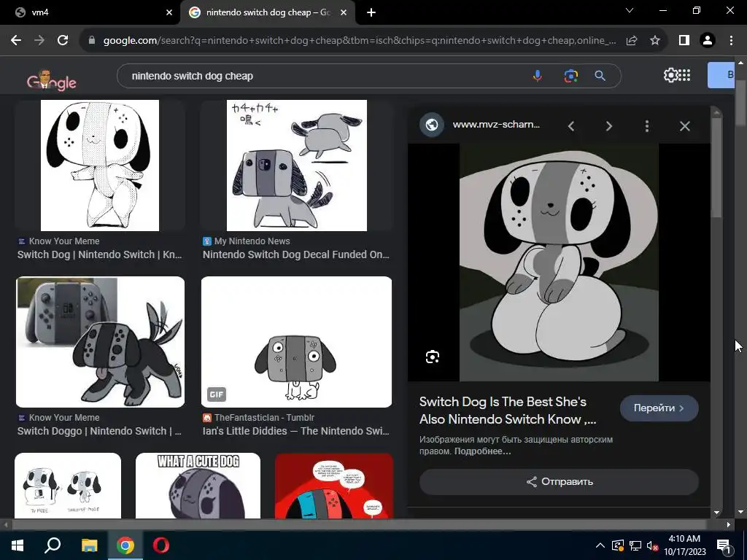Click the Chrome address bar URL

pos(360,41)
